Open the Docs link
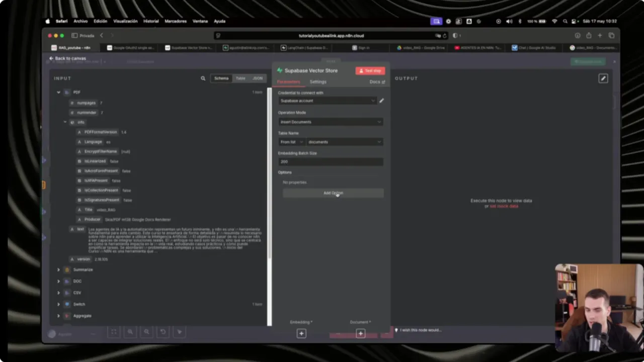This screenshot has height=362, width=644. click(377, 81)
